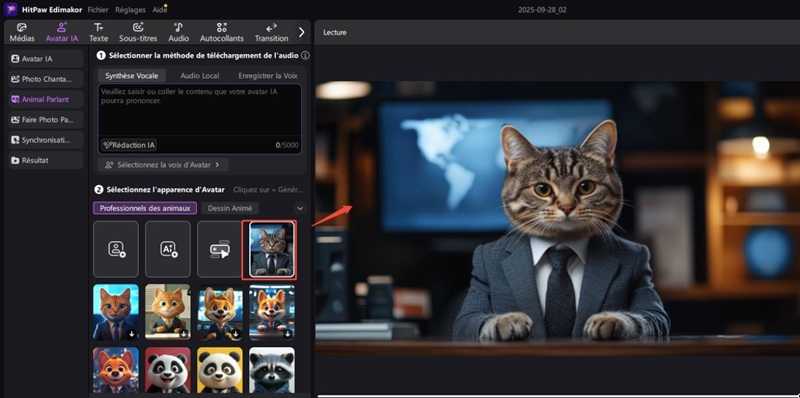The height and width of the screenshot is (398, 800).
Task: Select the Synthèse Vocale tab
Action: pos(132,76)
